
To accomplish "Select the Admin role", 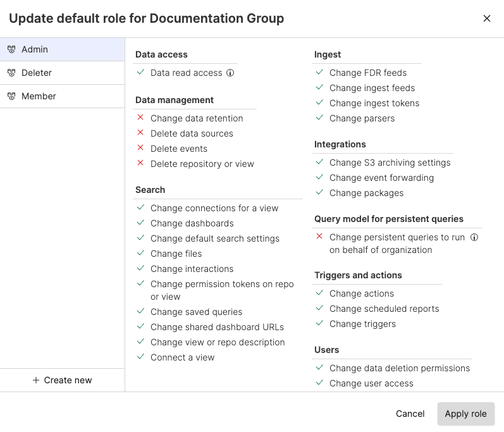I will [x=62, y=49].
